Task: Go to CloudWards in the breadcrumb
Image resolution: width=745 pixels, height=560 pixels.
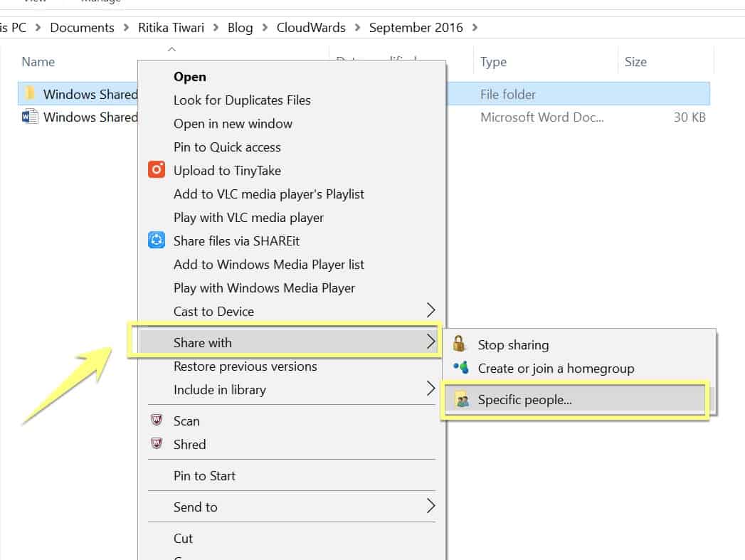Action: (311, 28)
